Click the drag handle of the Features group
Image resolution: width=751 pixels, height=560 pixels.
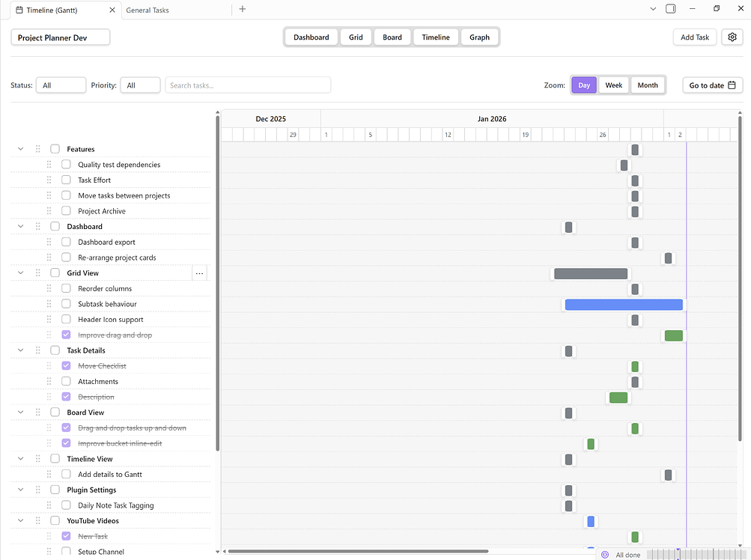pos(38,149)
